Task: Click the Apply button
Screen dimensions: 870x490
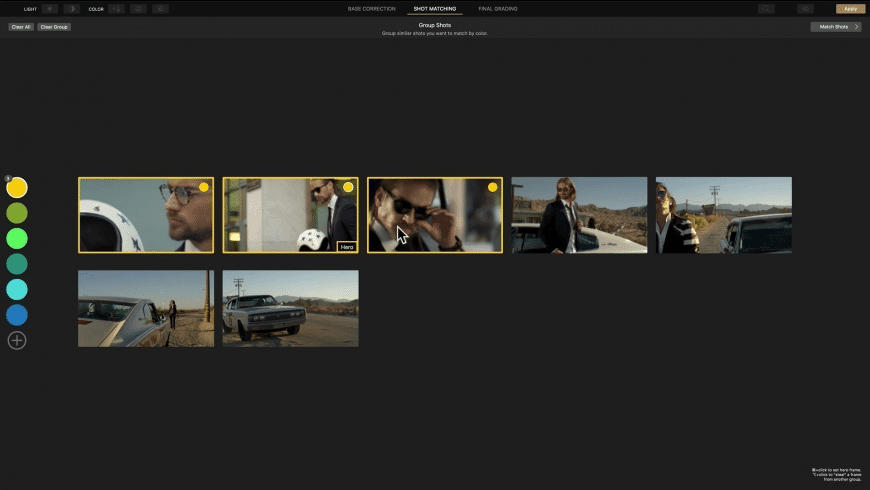Action: (x=850, y=8)
